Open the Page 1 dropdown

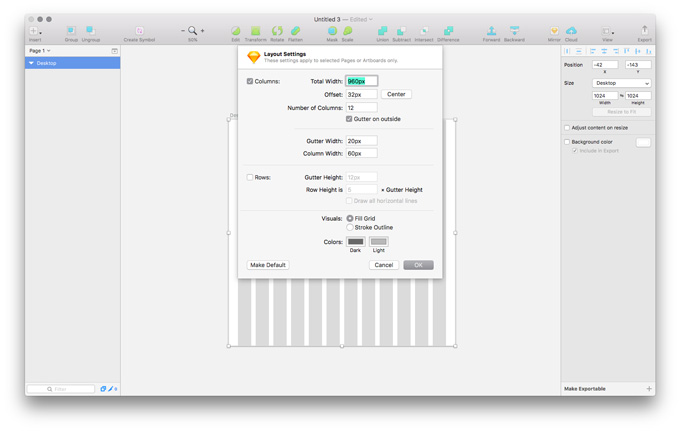click(x=39, y=51)
